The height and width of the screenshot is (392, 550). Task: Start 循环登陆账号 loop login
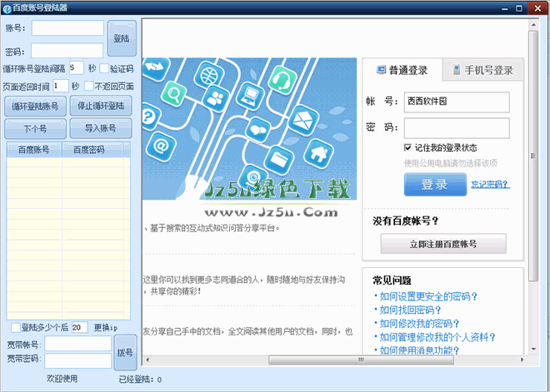(x=35, y=107)
